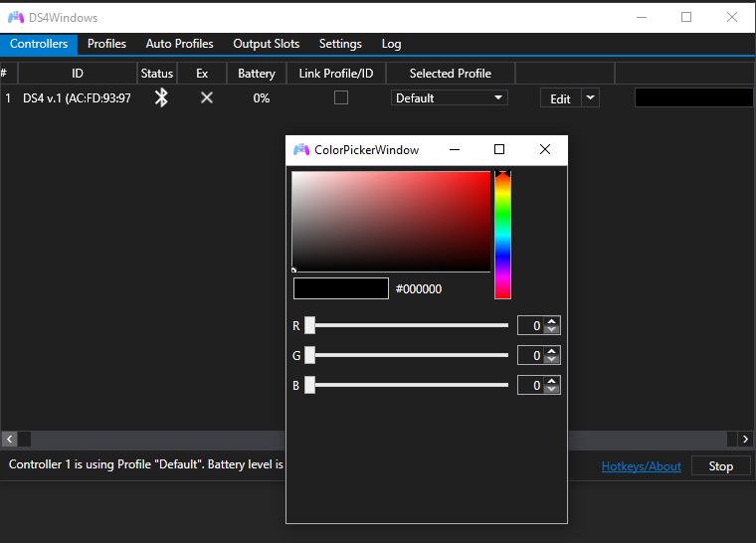Click the 0% battery value
This screenshot has height=543, width=756.
pos(262,98)
